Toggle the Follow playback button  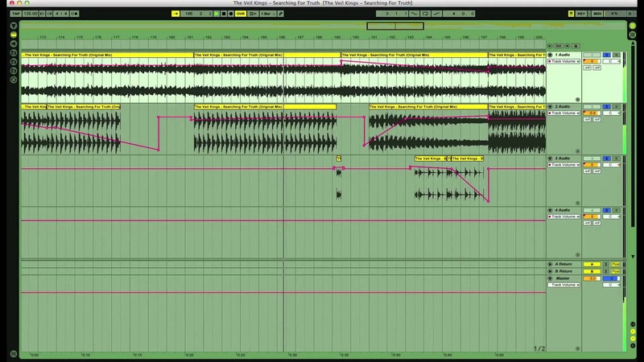[x=175, y=14]
